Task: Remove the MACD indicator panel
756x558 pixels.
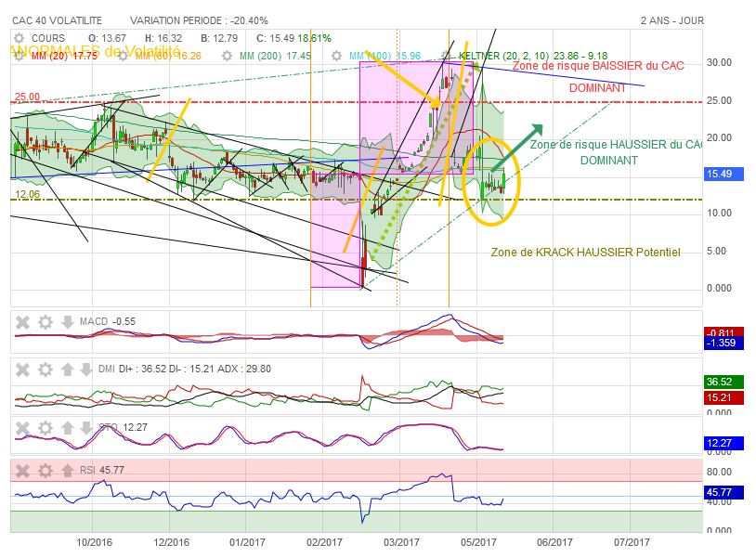Action: 22,322
